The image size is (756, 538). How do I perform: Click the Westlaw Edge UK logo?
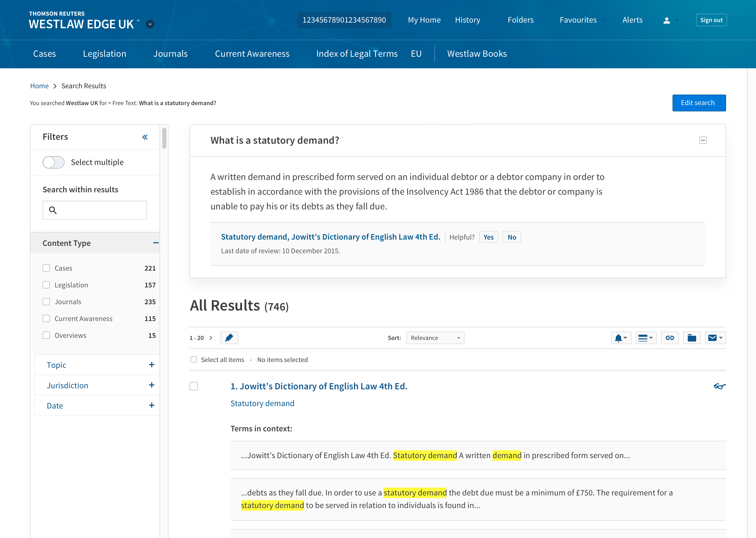click(x=85, y=20)
